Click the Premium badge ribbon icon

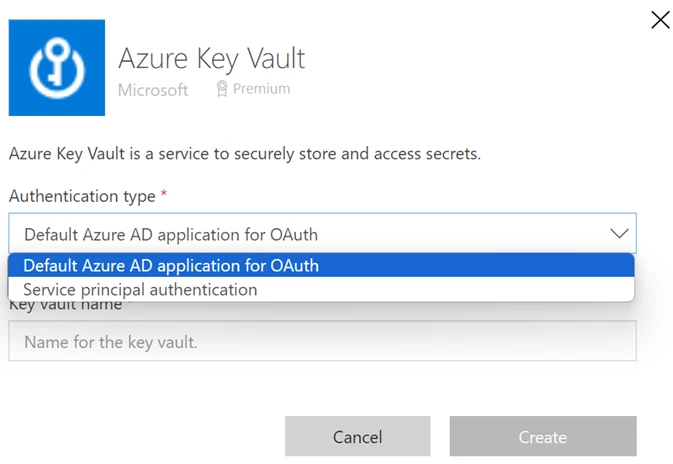click(222, 89)
